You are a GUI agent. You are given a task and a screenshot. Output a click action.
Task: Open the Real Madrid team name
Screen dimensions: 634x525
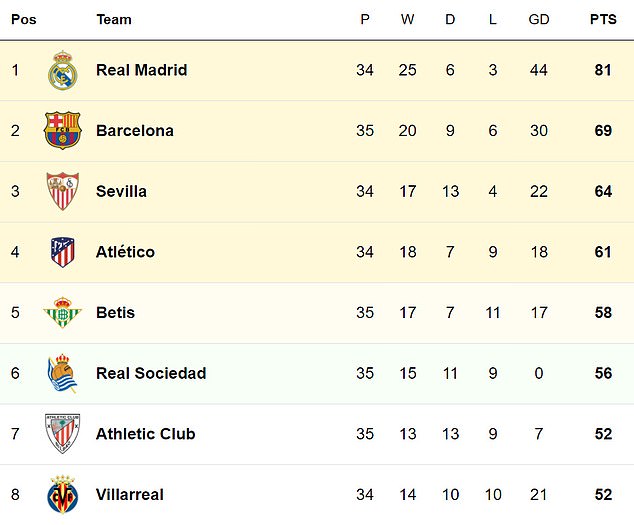tap(142, 70)
